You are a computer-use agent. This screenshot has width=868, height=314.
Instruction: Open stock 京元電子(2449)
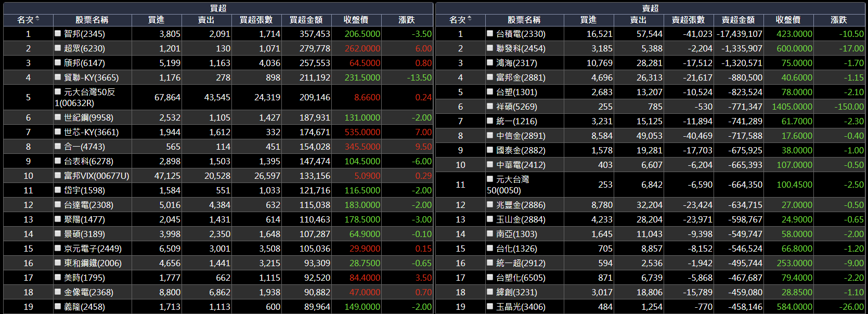[x=93, y=248]
